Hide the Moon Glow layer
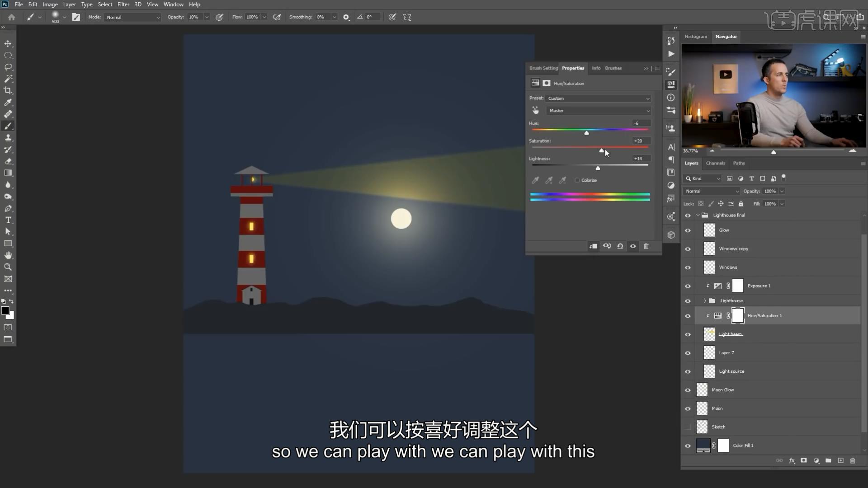The height and width of the screenshot is (488, 868). [688, 390]
